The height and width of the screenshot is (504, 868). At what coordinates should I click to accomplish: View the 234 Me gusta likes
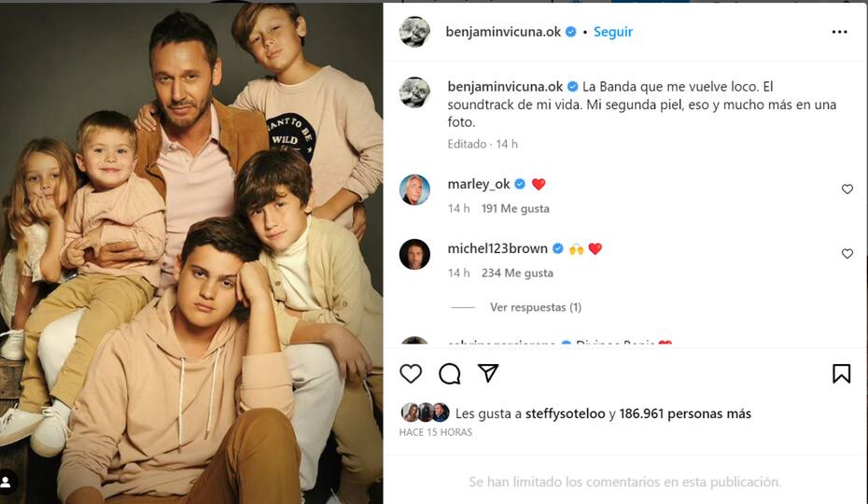point(517,273)
